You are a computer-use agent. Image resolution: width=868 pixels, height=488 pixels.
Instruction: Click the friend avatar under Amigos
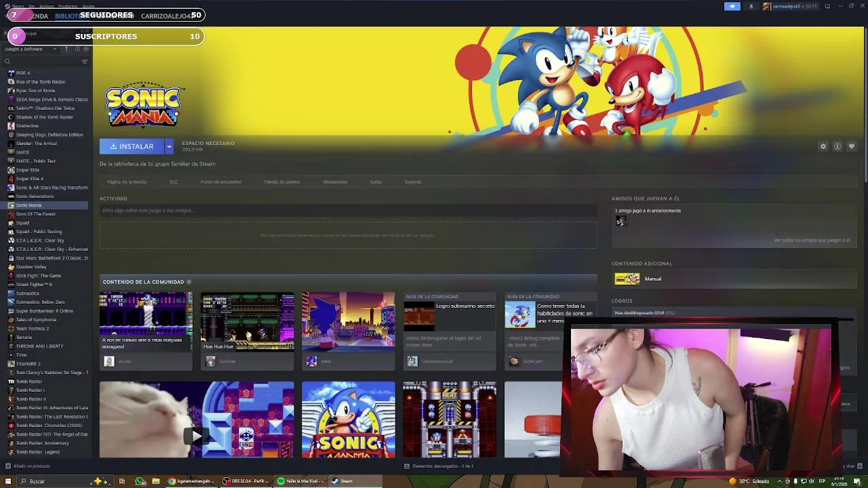(x=620, y=221)
